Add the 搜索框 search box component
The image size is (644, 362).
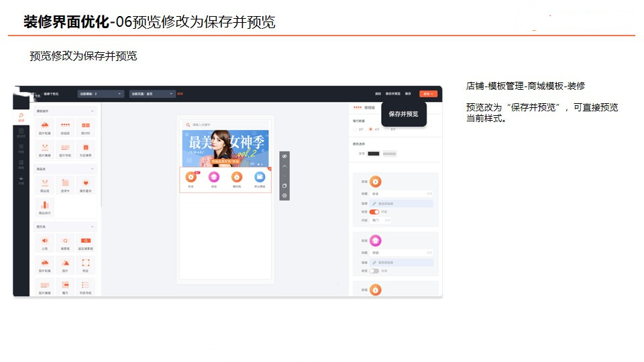pos(65,243)
